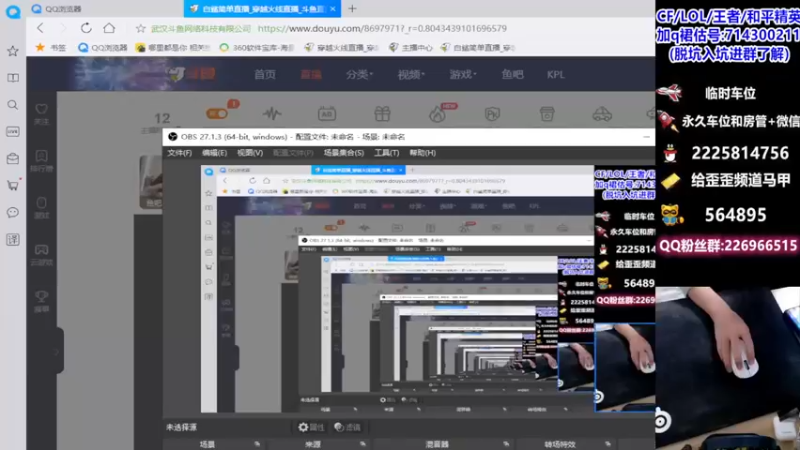Open the gift box icon in Douyu toolbar

[382, 113]
